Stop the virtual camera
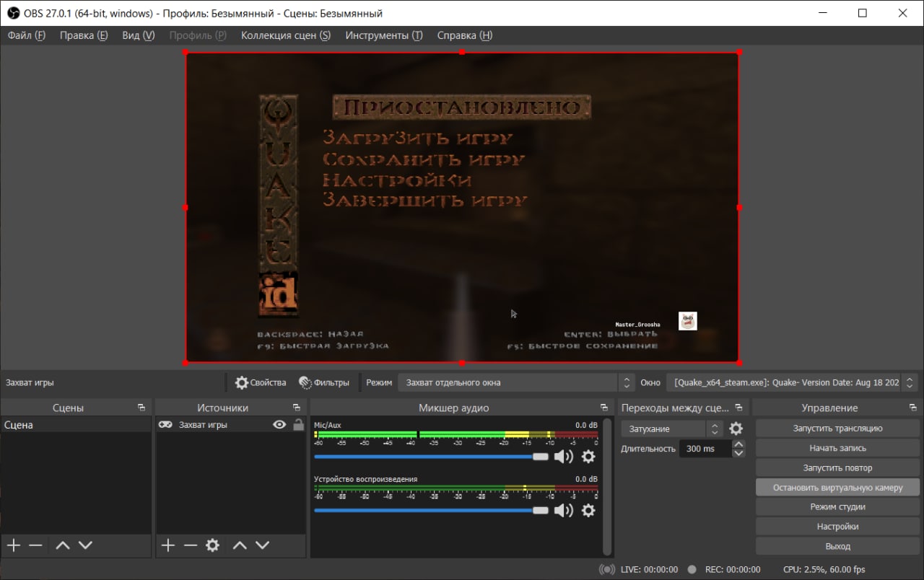 [x=837, y=487]
